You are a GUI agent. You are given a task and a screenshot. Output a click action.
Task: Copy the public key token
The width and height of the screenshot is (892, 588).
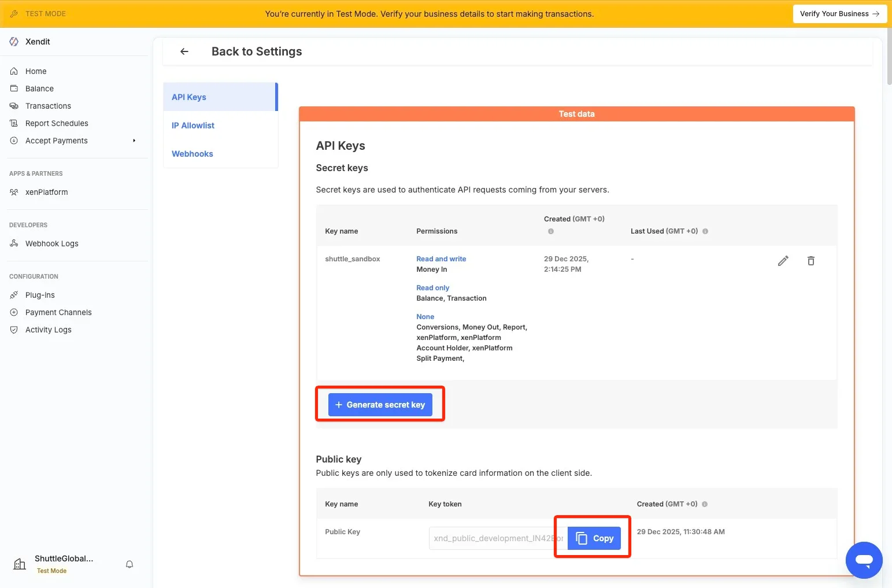594,538
